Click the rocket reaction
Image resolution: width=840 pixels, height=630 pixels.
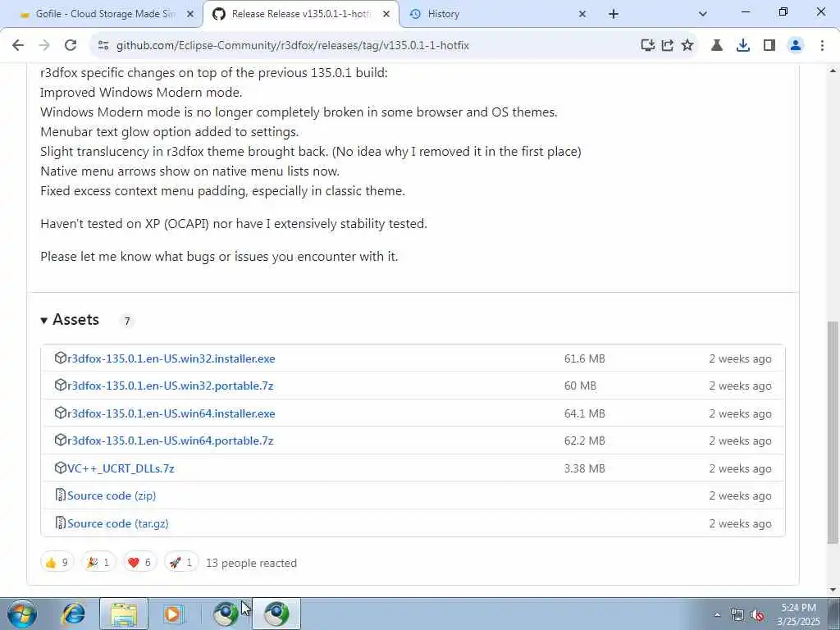point(181,563)
